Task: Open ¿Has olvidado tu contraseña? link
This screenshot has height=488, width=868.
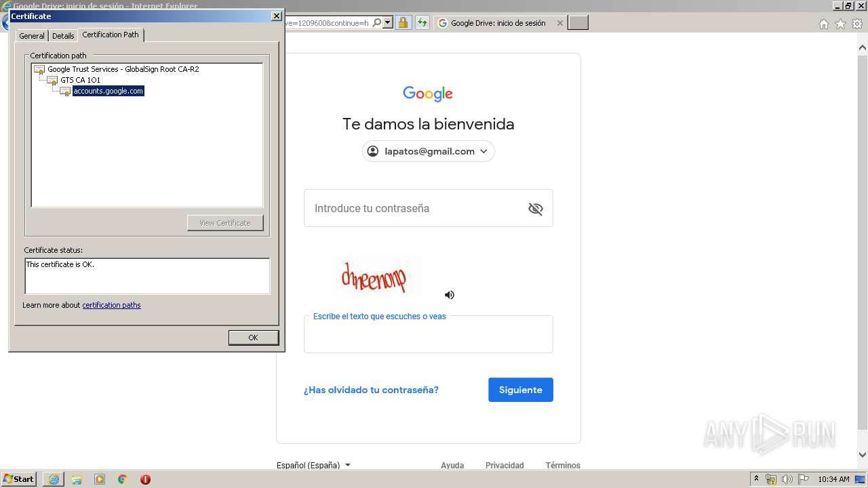Action: click(x=371, y=390)
